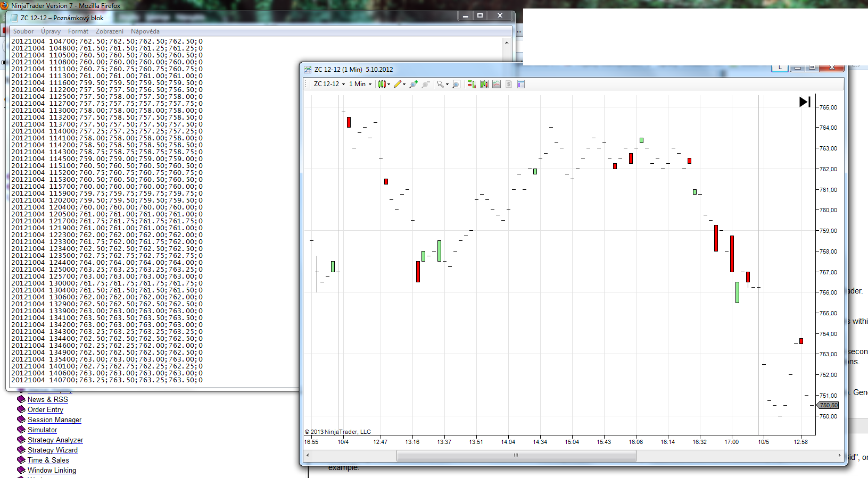Open the Úpravy menu in Notepad

[51, 31]
